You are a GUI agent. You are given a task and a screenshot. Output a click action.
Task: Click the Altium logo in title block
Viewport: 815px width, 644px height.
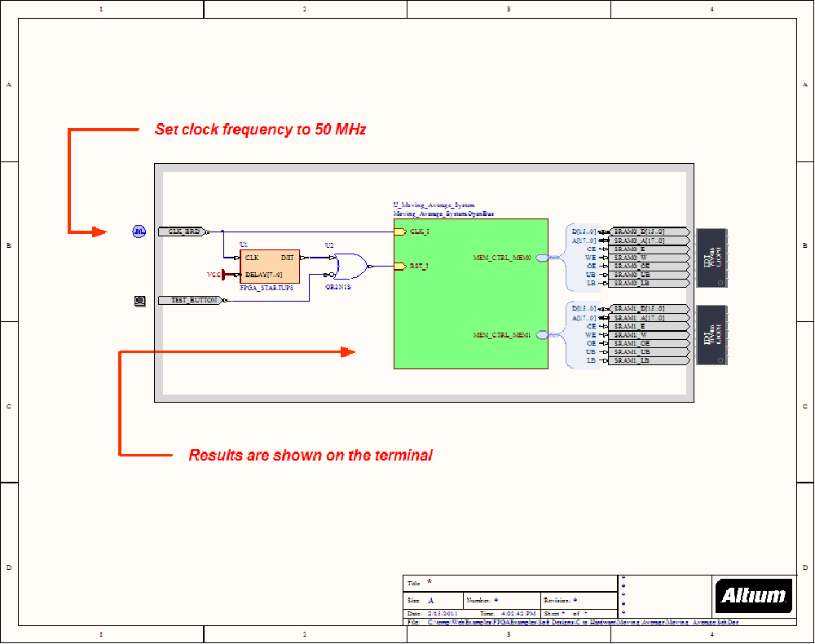[x=754, y=596]
